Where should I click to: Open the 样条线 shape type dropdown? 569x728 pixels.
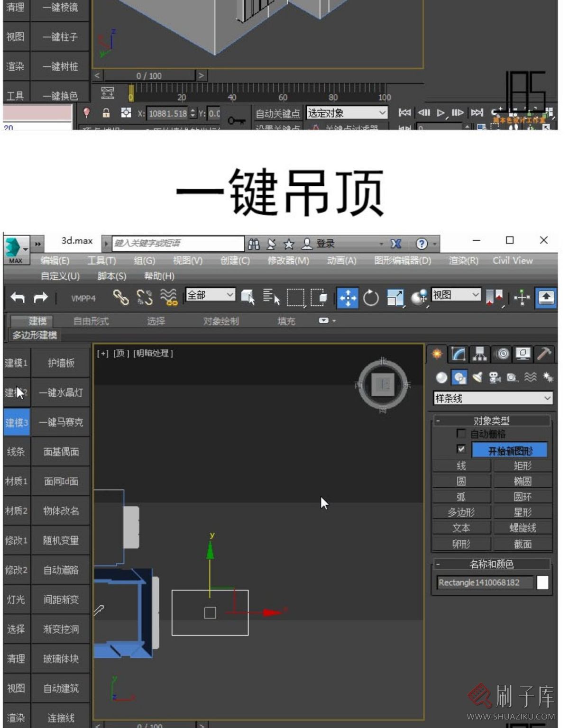coord(493,398)
